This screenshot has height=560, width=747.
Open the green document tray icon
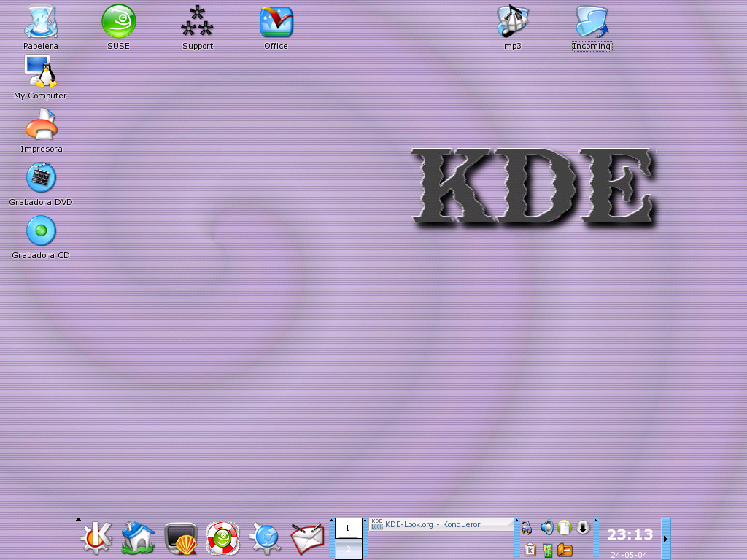[564, 527]
